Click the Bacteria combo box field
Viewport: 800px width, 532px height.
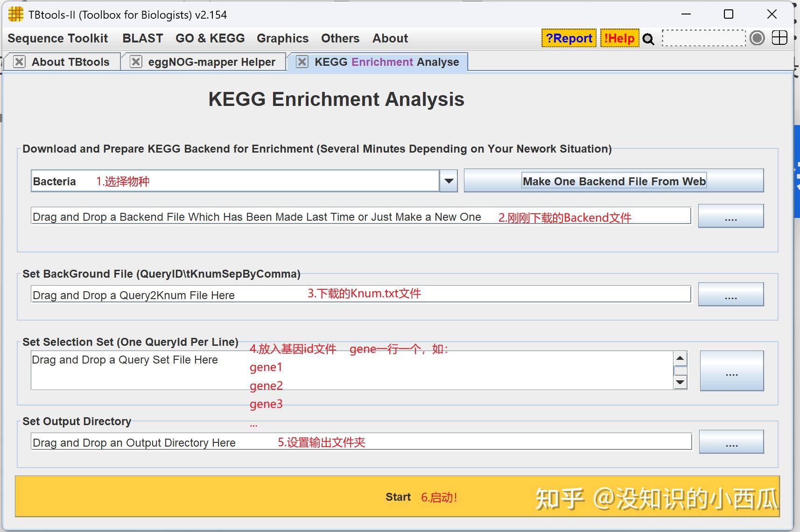(x=233, y=181)
